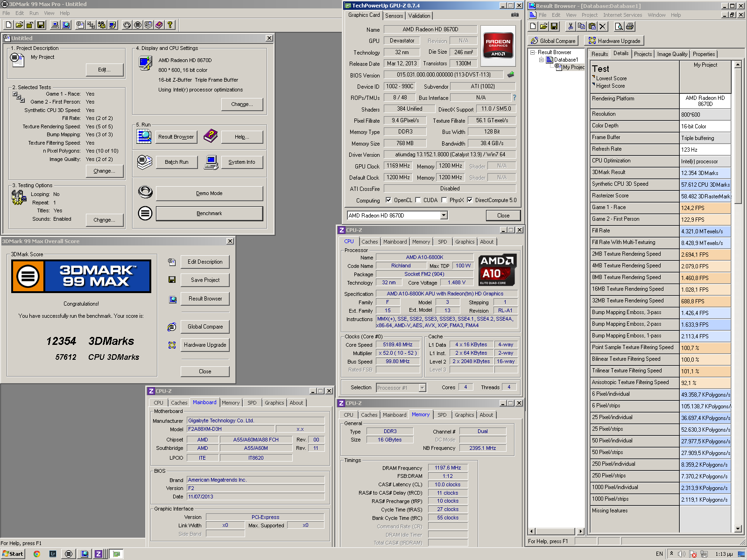Switch to Sensors tab in GPU-Z

click(x=394, y=16)
